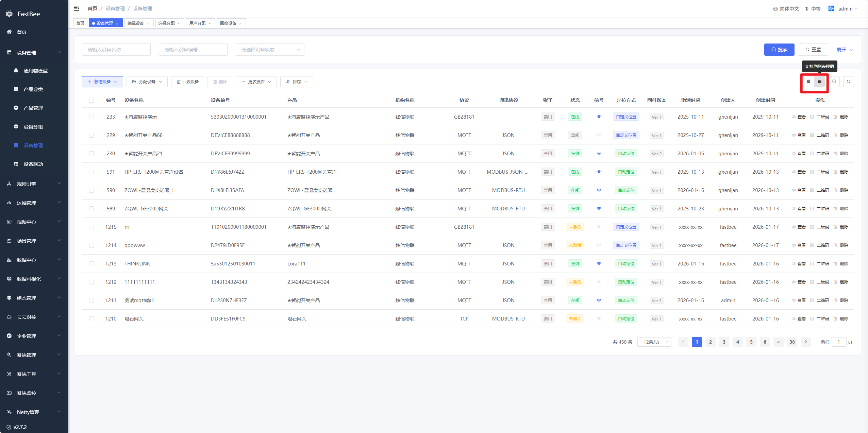Screen dimensions: 868x433
Task: Open 产品管理 in the sidebar
Action: 33,108
